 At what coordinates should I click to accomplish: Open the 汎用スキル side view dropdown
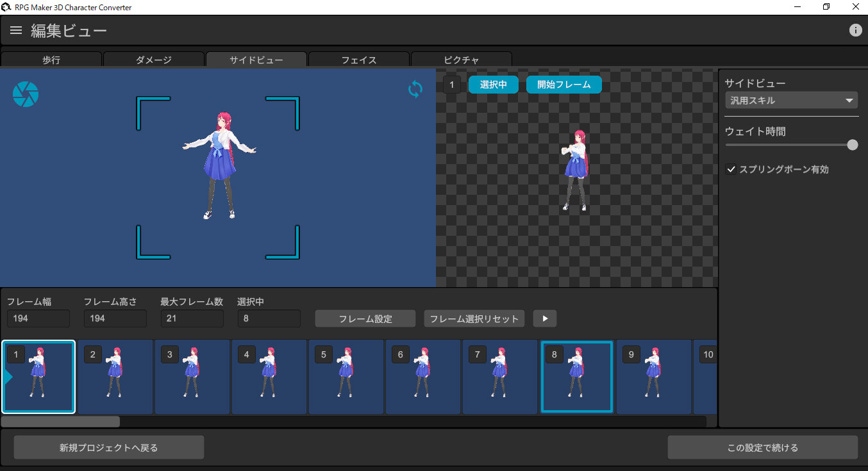[x=790, y=100]
